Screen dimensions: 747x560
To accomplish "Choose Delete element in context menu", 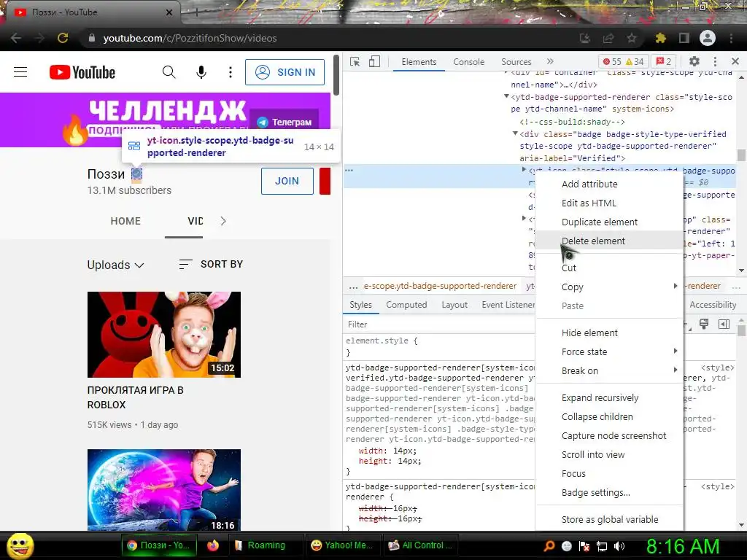I will coord(609,241).
